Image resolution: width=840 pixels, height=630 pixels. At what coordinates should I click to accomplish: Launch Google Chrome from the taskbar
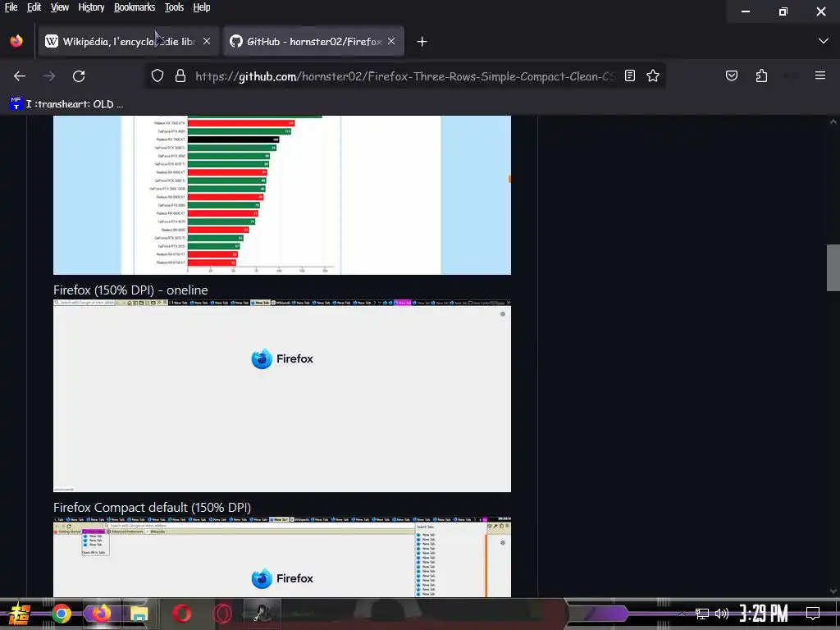pyautogui.click(x=61, y=614)
